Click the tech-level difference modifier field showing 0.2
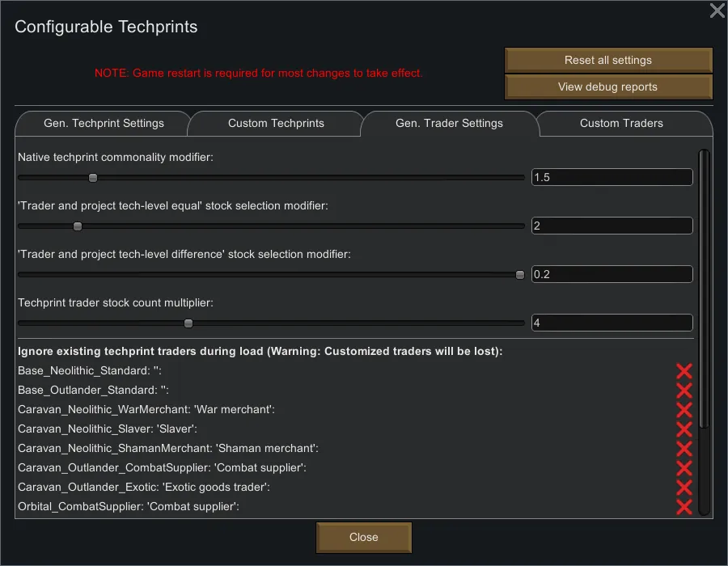The image size is (728, 566). pos(612,275)
